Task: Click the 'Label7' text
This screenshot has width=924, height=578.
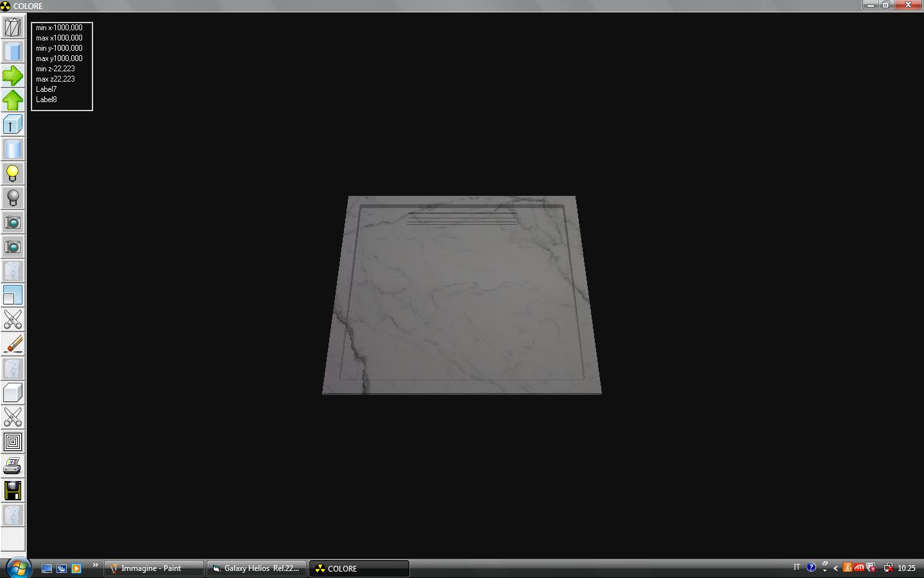Action: (46, 89)
